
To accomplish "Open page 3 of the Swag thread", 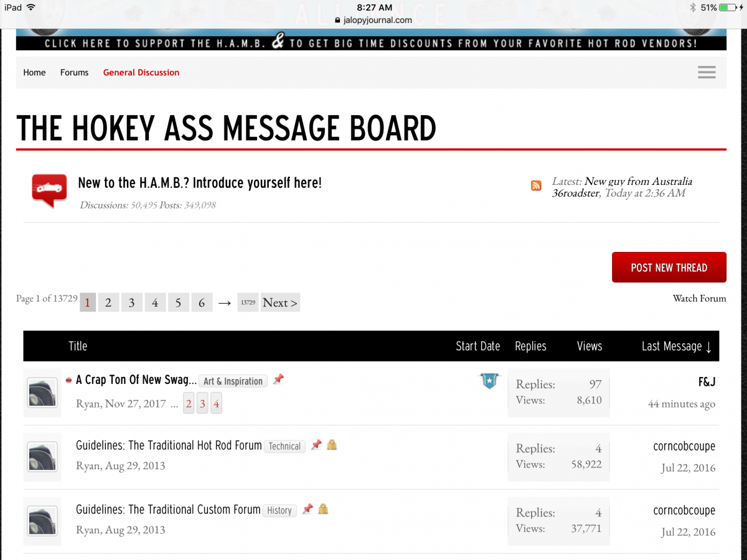I will 202,404.
